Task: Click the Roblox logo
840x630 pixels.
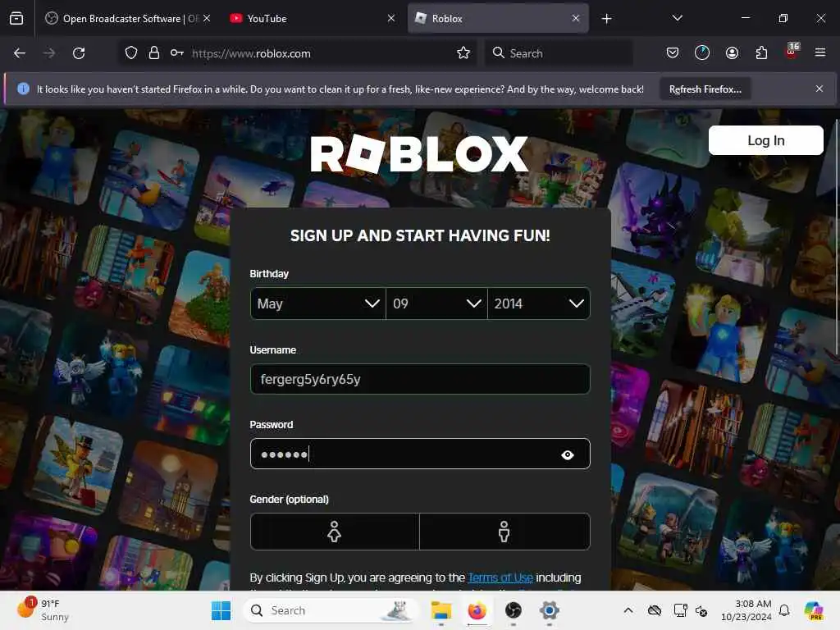Action: (x=419, y=153)
